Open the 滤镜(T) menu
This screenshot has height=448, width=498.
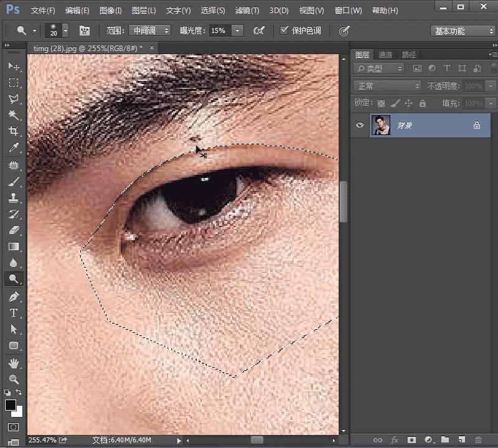(x=247, y=11)
